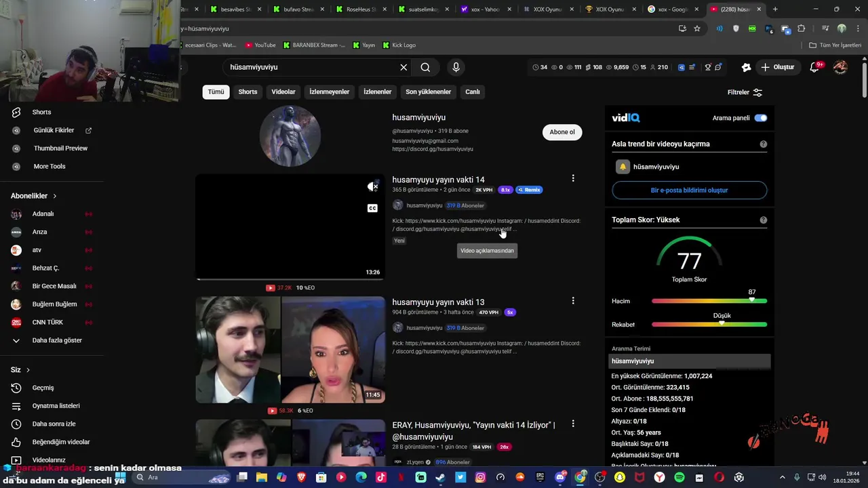Open YouTube notifications bell
The width and height of the screenshot is (868, 488).
coord(815,67)
